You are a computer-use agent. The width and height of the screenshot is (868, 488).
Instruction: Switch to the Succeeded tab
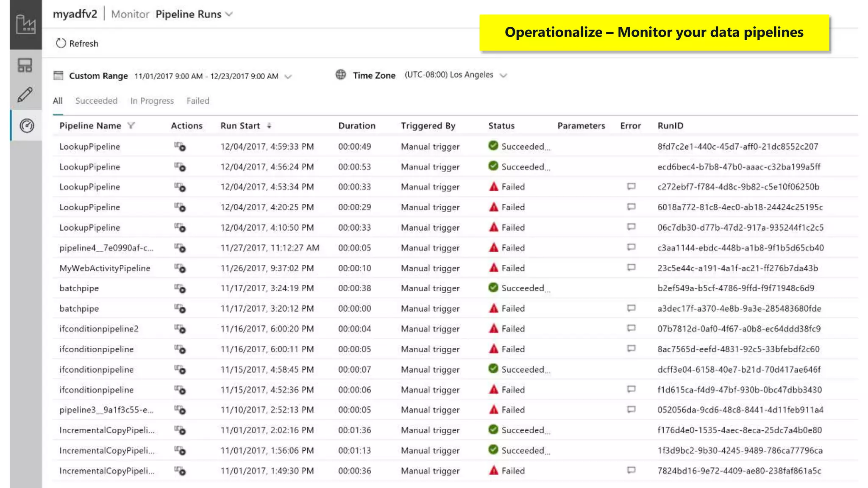tap(96, 101)
